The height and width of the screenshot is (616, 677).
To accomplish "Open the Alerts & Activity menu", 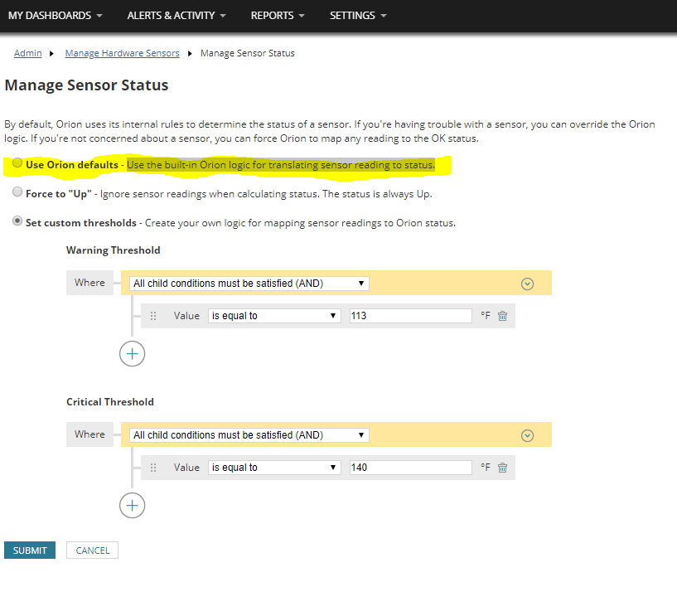I will (177, 16).
